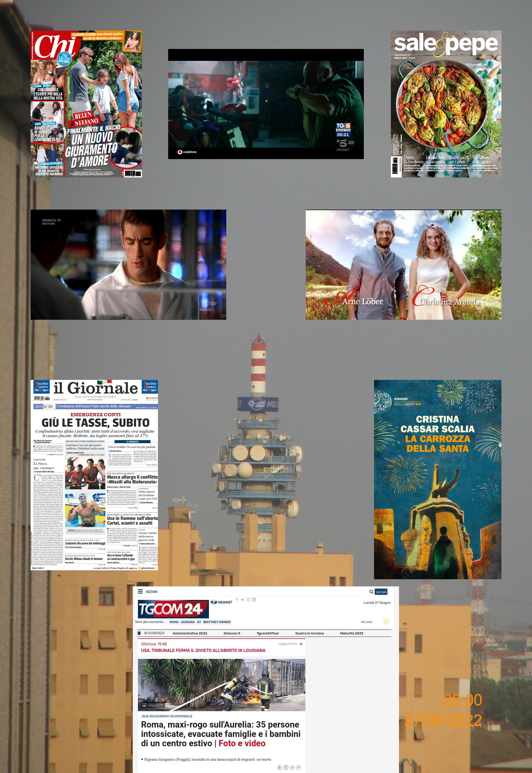Viewport: 532px width, 773px height.
Task: Click the TG5 inizia tra 00:21 countdown badge
Action: [343, 130]
